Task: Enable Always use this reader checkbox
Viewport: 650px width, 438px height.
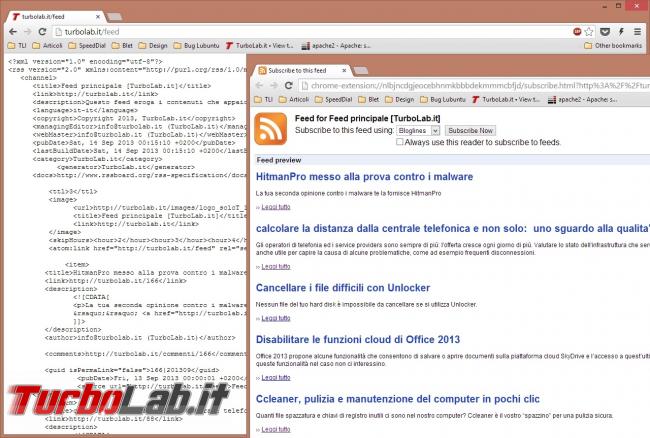Action: click(x=400, y=142)
